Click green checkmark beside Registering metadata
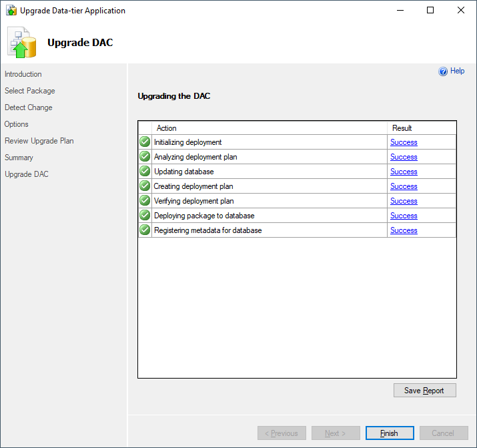The height and width of the screenshot is (448, 477). (x=145, y=230)
